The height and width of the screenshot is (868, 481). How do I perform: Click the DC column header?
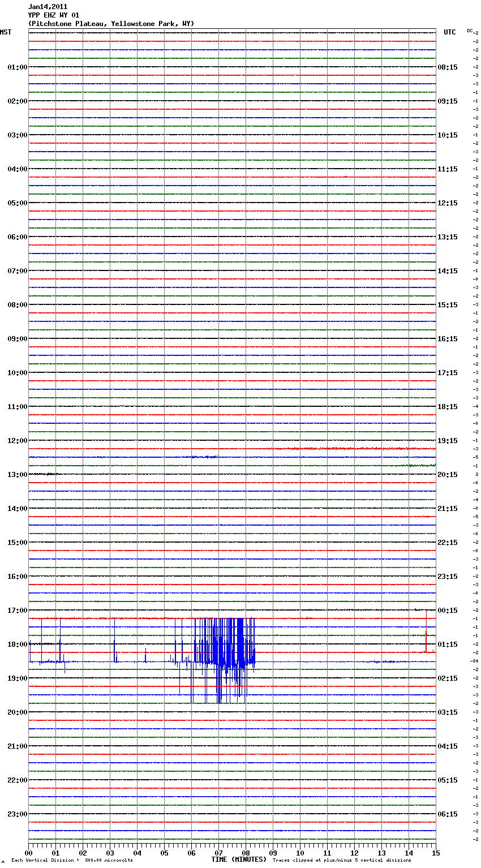470,31
